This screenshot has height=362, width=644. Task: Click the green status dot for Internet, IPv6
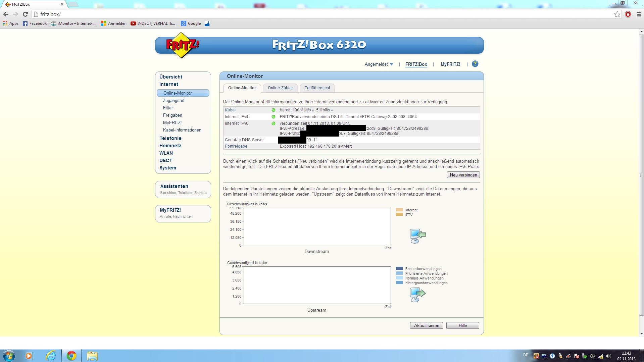pyautogui.click(x=273, y=123)
